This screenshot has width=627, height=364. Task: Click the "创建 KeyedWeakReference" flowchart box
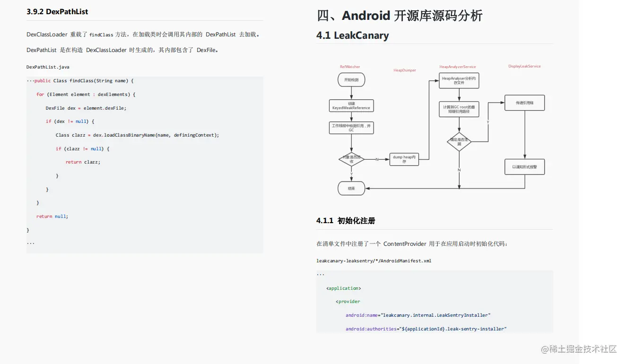point(351,106)
